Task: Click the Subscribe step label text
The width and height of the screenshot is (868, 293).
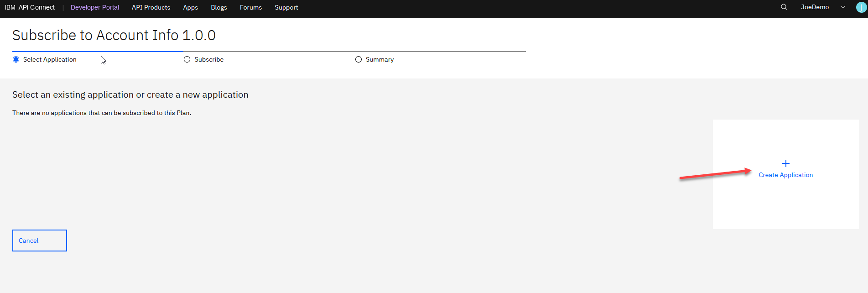Action: tap(209, 59)
